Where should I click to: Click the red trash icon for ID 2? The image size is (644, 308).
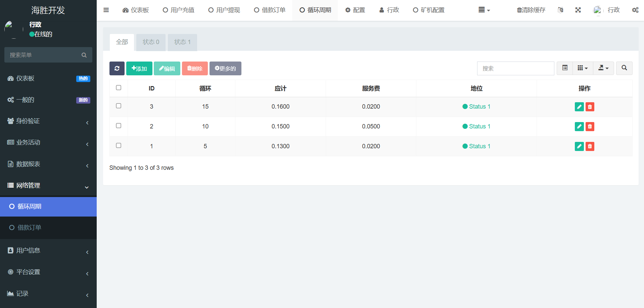pyautogui.click(x=590, y=126)
